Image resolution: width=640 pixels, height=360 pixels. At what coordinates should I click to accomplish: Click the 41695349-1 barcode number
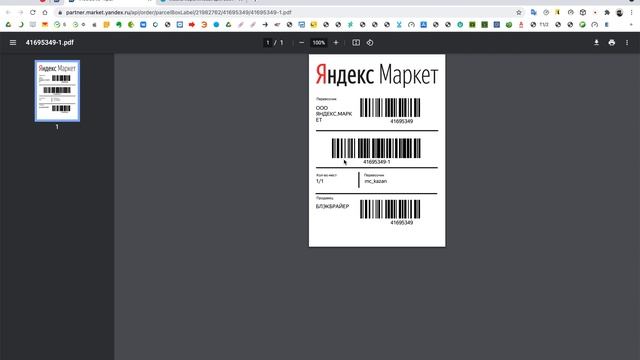coord(376,162)
